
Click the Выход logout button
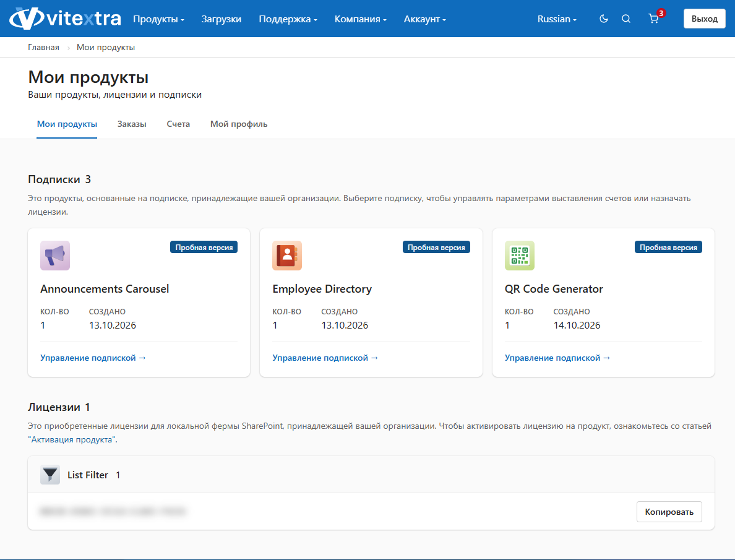click(705, 19)
